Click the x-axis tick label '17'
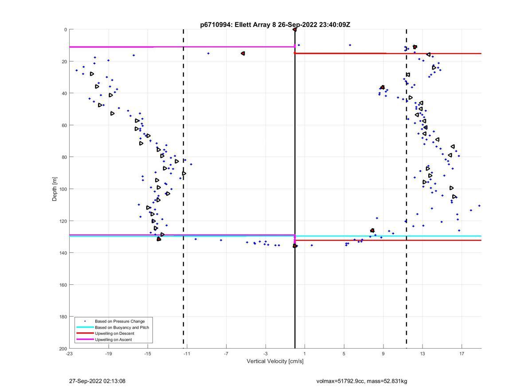This screenshot has width=532, height=392. click(462, 353)
